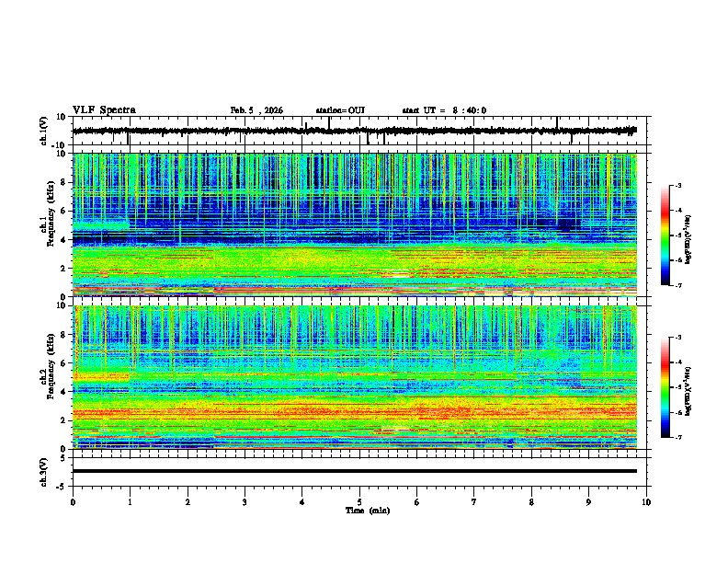
Task: Click time axis tick label "0"
Action: (x=73, y=502)
